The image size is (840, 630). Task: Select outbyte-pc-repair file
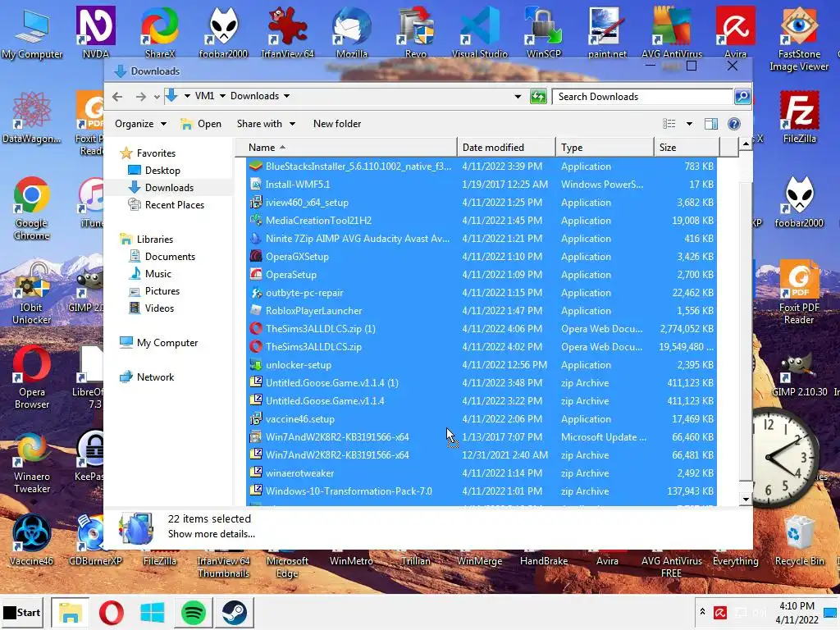481,293
